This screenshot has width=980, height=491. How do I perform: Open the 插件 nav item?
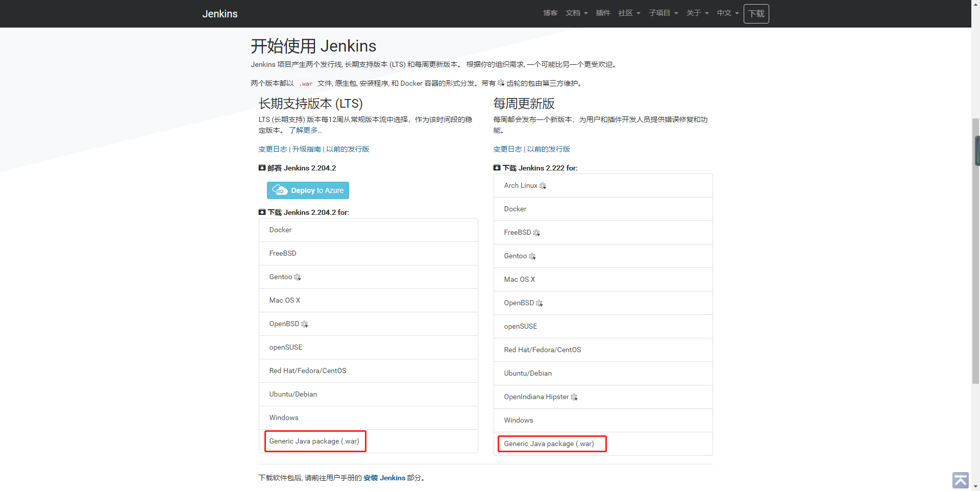(x=603, y=13)
